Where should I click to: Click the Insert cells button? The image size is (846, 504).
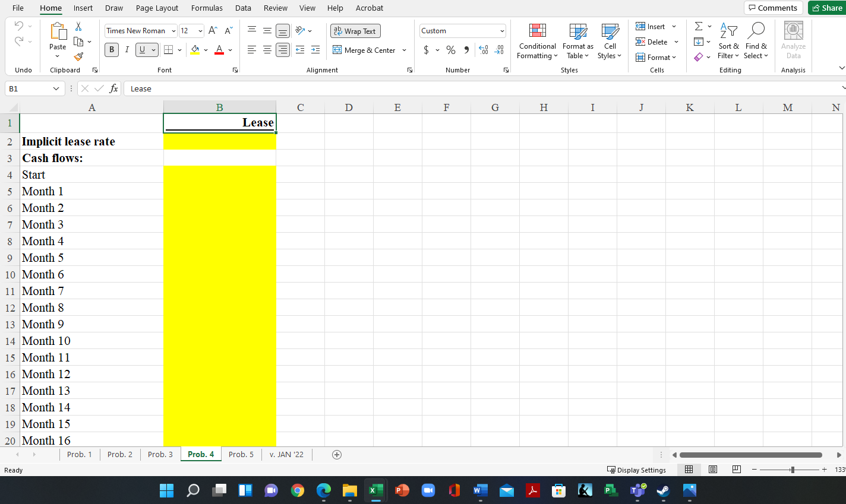click(x=651, y=26)
